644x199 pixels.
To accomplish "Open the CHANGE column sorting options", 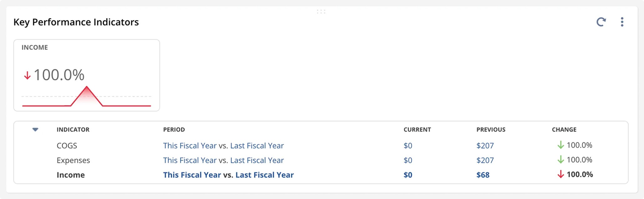I will tap(564, 129).
